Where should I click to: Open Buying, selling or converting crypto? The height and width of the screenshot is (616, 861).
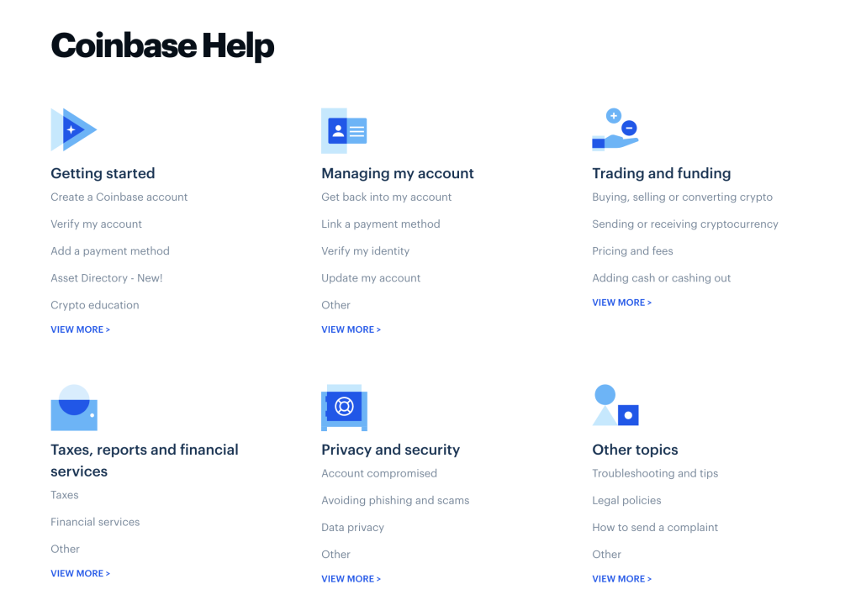[682, 197]
